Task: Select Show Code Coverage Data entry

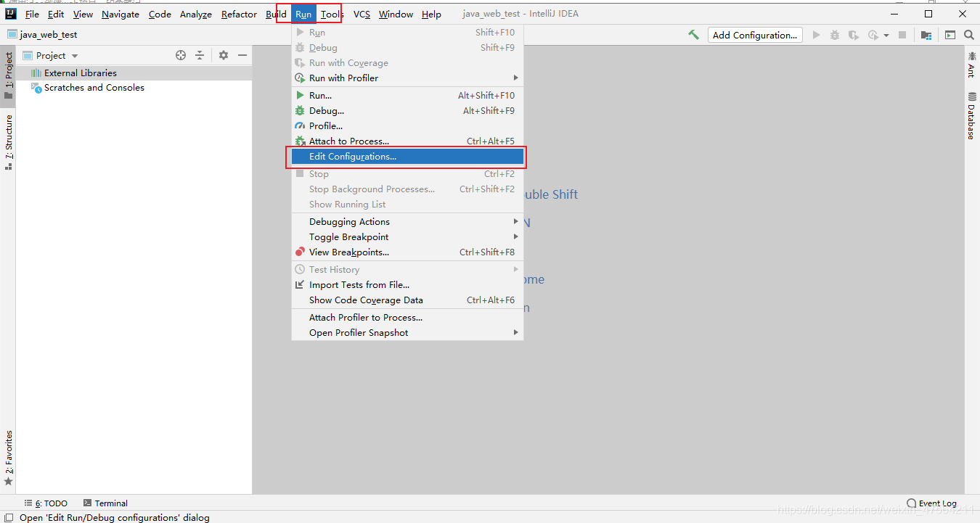Action: (x=407, y=300)
